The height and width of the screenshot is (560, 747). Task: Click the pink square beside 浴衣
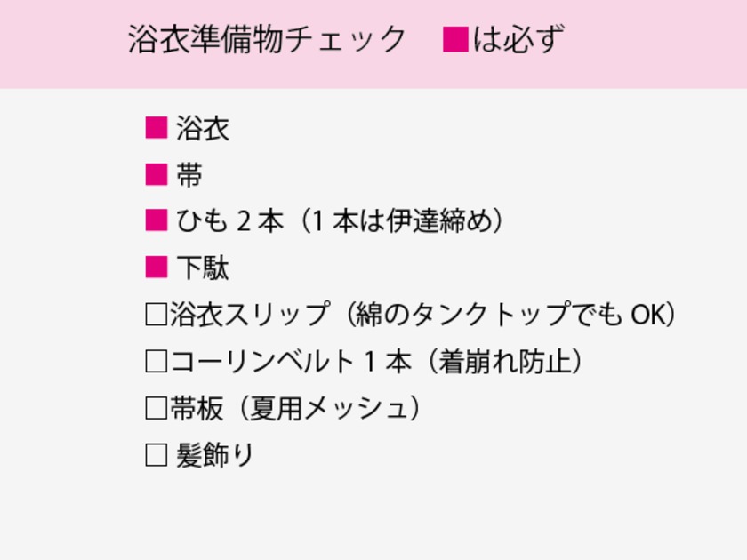pos(157,128)
